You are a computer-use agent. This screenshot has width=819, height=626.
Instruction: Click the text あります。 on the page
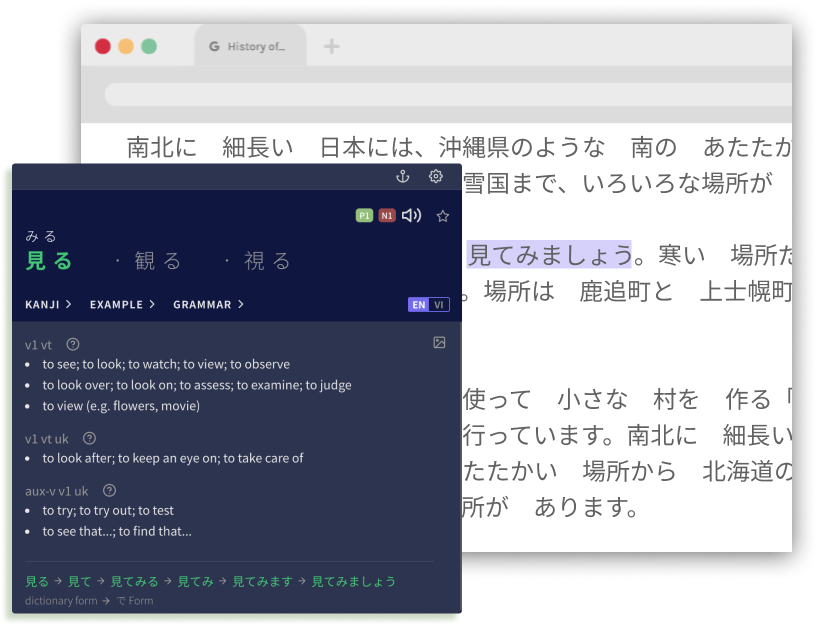pos(585,507)
